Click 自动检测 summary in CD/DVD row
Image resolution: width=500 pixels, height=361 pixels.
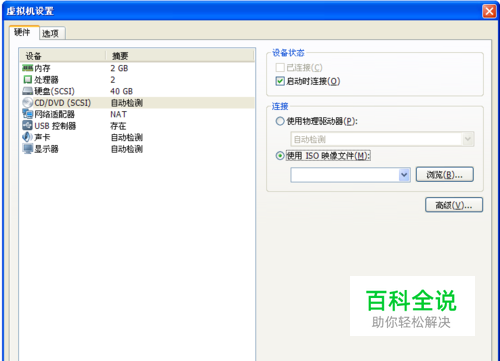pyautogui.click(x=127, y=103)
